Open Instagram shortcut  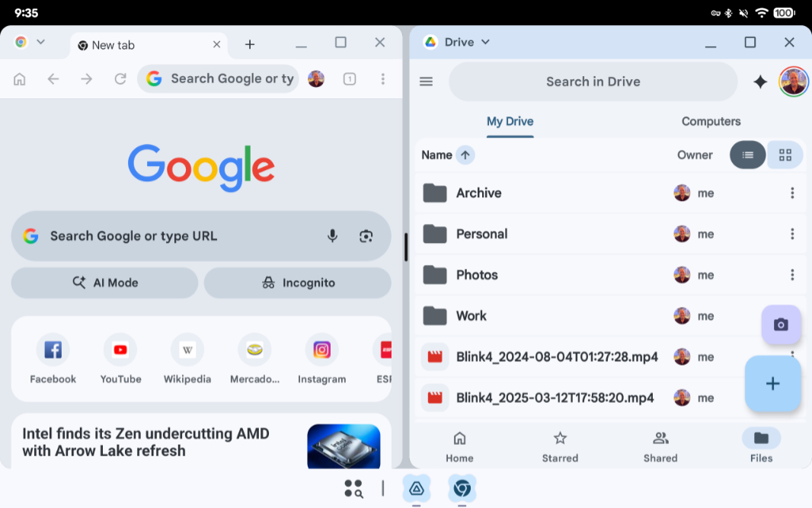click(x=321, y=359)
